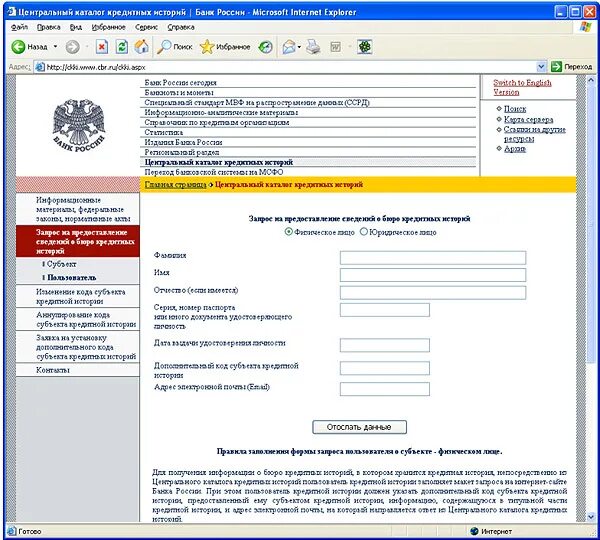Click the Print icon

pyautogui.click(x=313, y=47)
